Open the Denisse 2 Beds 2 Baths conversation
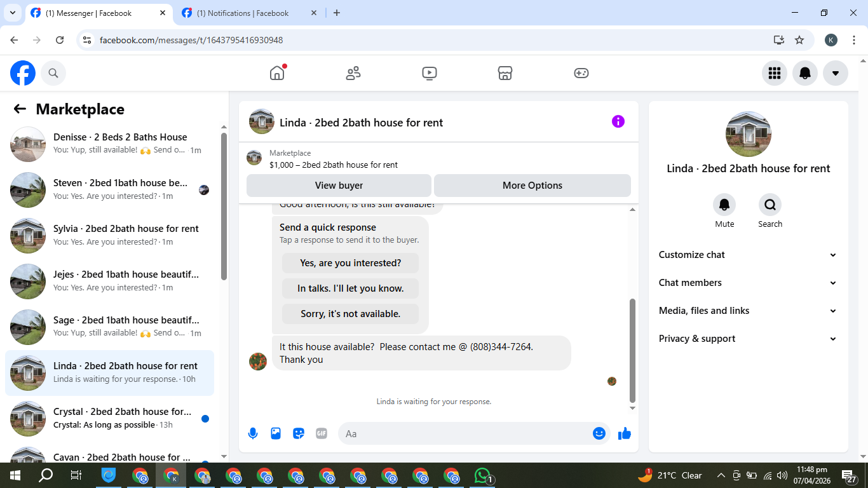868x488 pixels. pos(110,144)
